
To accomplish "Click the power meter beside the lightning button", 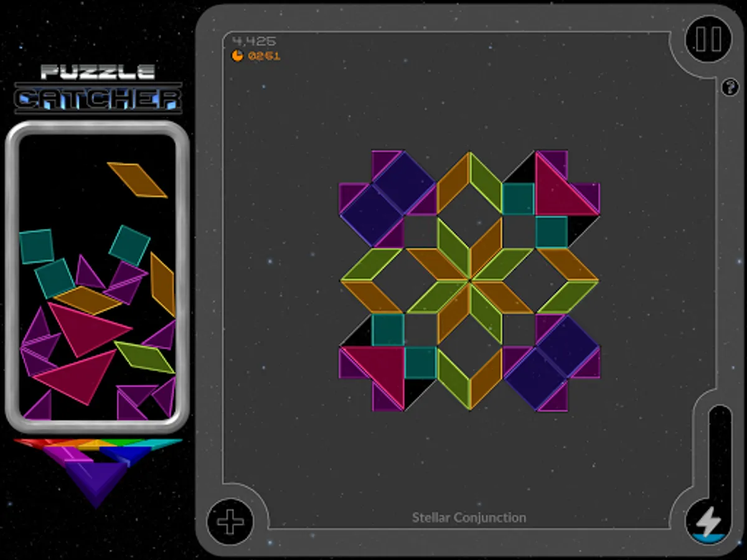I will [x=720, y=453].
